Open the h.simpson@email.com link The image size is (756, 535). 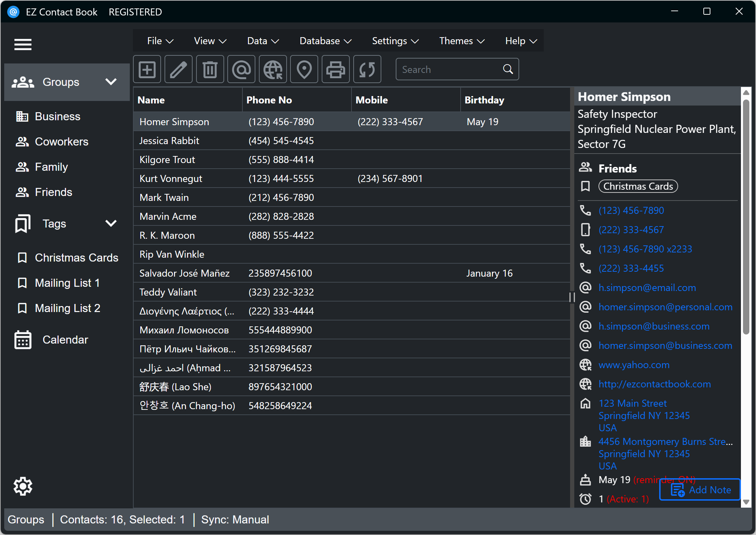tap(647, 288)
